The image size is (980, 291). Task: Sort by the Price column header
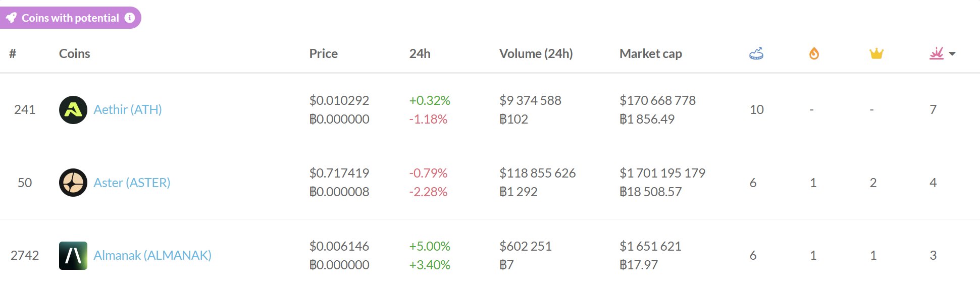pyautogui.click(x=323, y=54)
